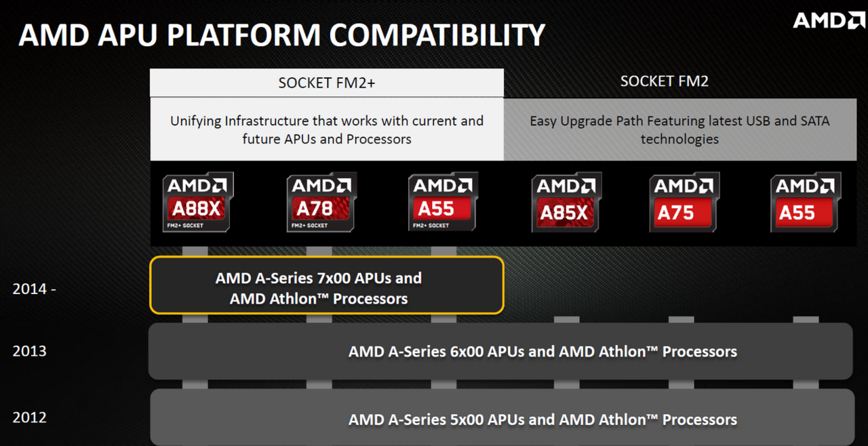Select the AMD A75 chipset badge
This screenshot has width=868, height=446.
point(684,202)
